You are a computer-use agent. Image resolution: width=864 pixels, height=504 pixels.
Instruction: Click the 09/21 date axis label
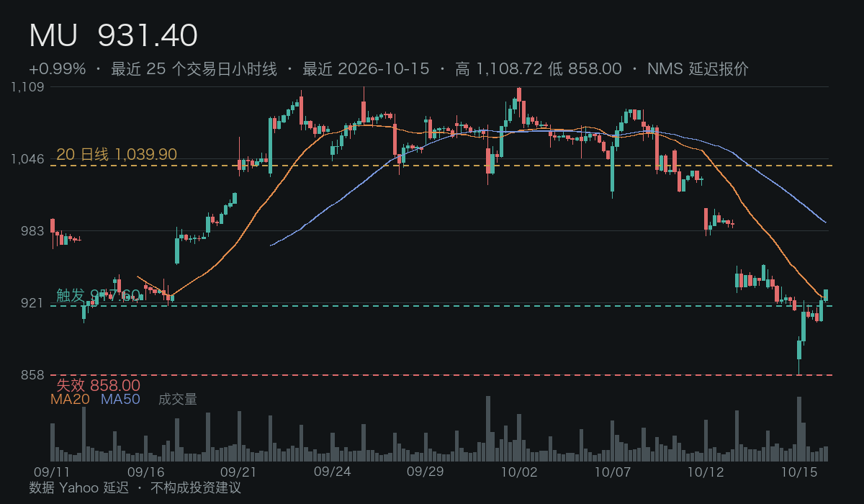tap(238, 472)
